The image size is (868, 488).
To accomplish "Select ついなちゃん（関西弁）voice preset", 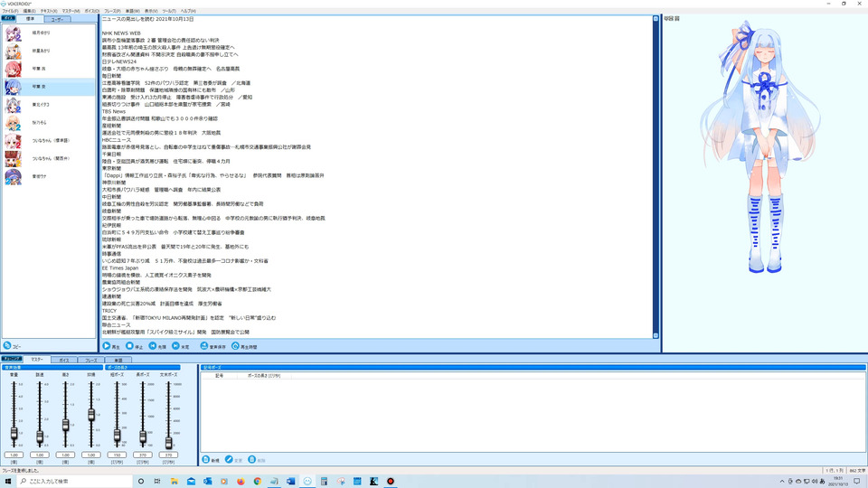I will tap(49, 159).
